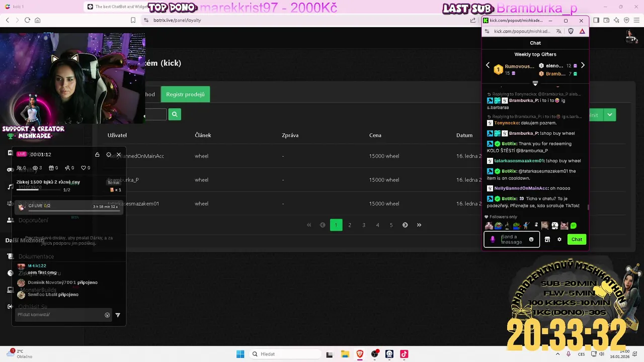The height and width of the screenshot is (362, 644).
Task: Show previous weekly top gifters
Action: [x=488, y=65]
